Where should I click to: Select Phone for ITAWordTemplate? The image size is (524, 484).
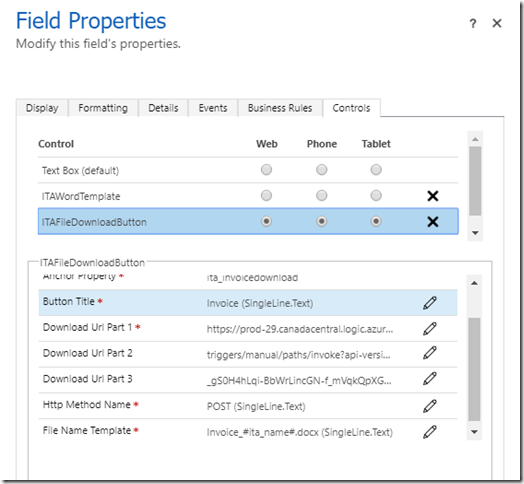coord(321,196)
